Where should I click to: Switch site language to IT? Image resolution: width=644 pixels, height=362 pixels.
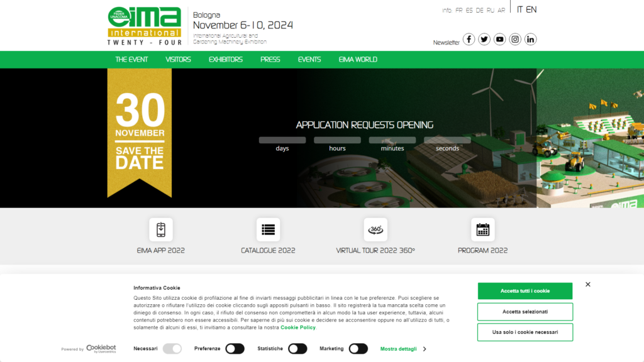519,9
